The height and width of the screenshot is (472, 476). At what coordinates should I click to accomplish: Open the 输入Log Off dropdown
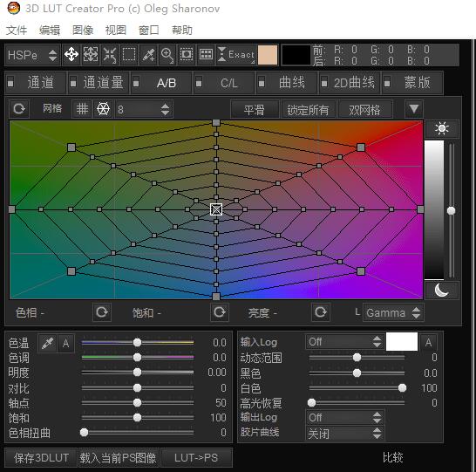[x=344, y=342]
